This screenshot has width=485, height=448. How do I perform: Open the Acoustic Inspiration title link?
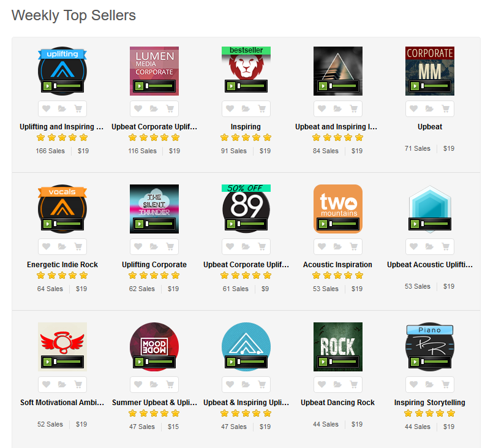coord(337,265)
